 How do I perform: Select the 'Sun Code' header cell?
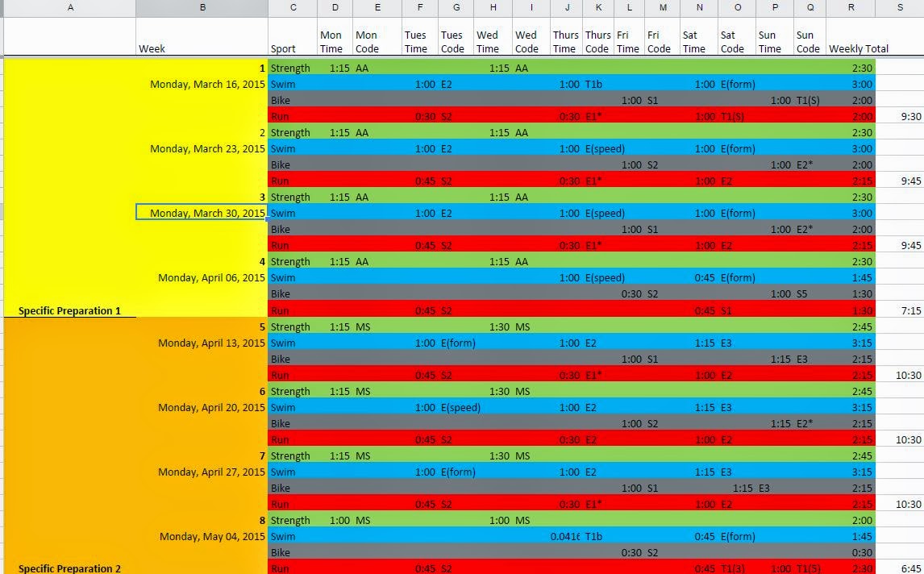click(810, 36)
